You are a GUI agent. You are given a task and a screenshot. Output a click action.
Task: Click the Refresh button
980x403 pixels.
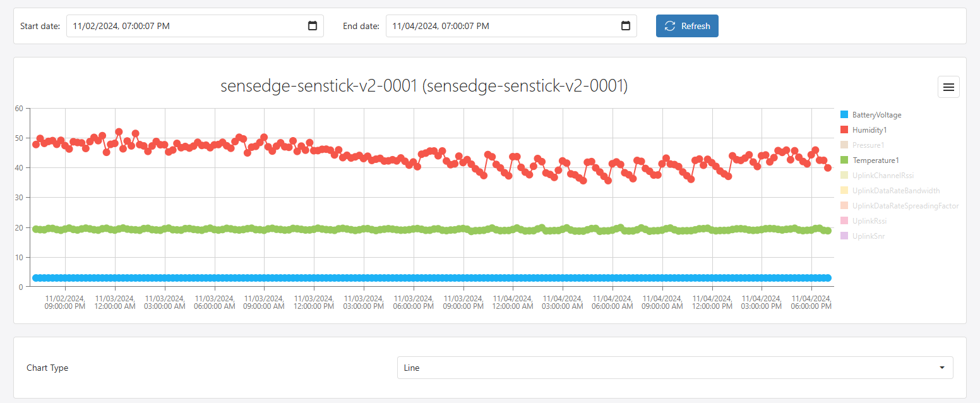(687, 26)
